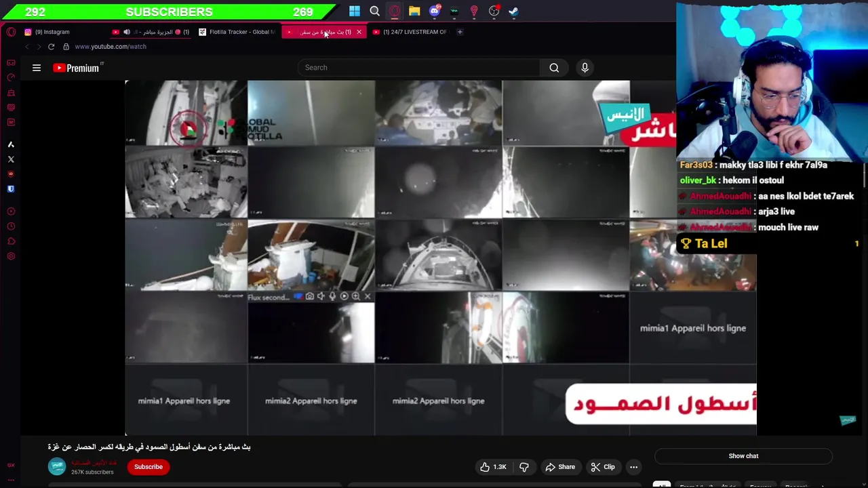Go back to previous page arrow
The height and width of the screenshot is (488, 868).
coord(27,47)
